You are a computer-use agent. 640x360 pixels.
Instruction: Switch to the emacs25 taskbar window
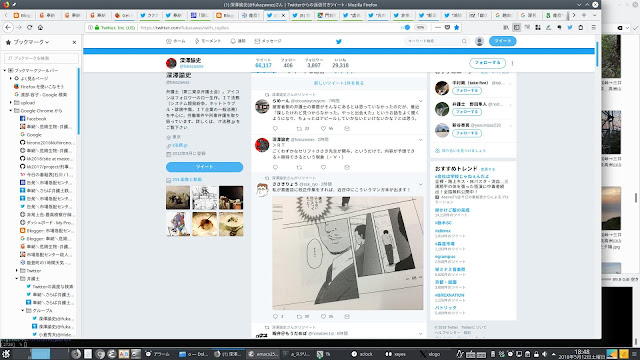263,354
